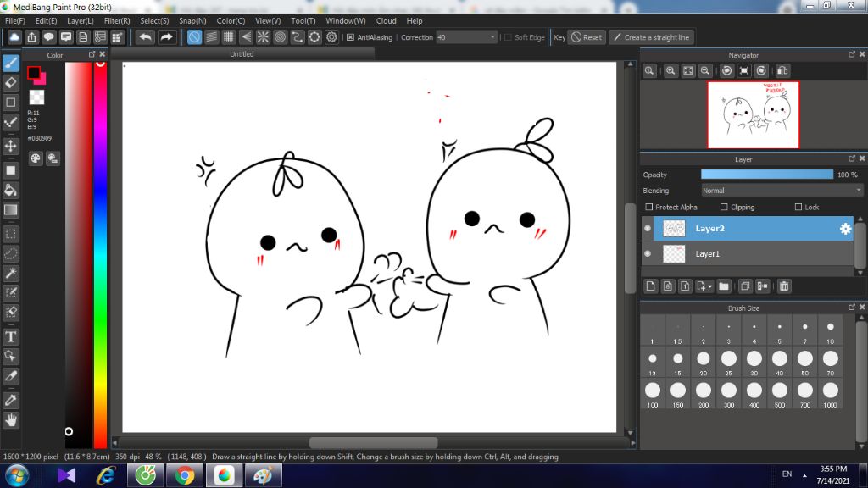Screen dimensions: 868x488
Task: Open the Snap menu
Action: coord(192,21)
